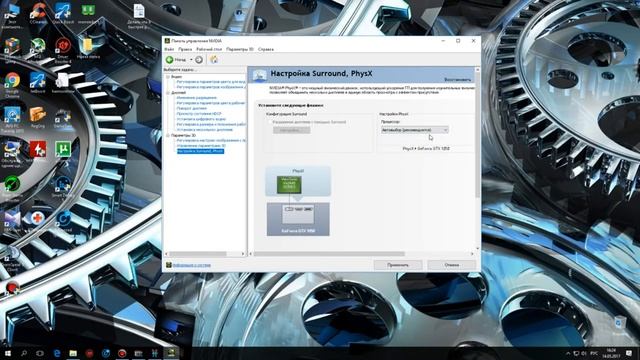Screen dimensions: 640x360
Task: Open the Параметры 3D menu
Action: 240,49
